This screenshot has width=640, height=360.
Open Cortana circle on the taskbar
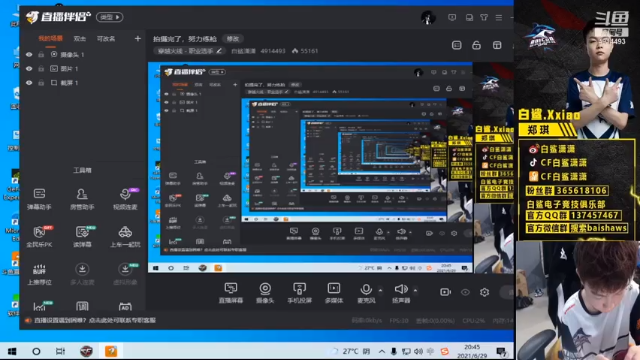(x=36, y=351)
